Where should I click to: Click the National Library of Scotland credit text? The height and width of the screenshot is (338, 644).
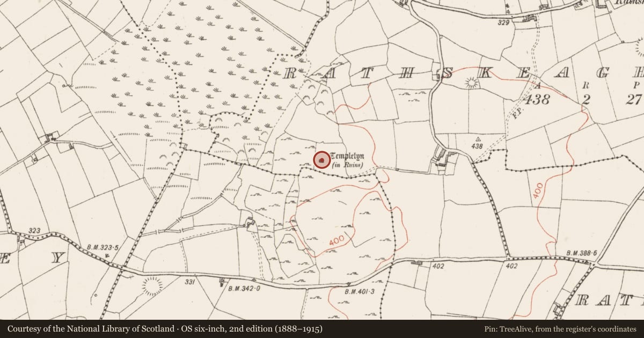click(165, 328)
